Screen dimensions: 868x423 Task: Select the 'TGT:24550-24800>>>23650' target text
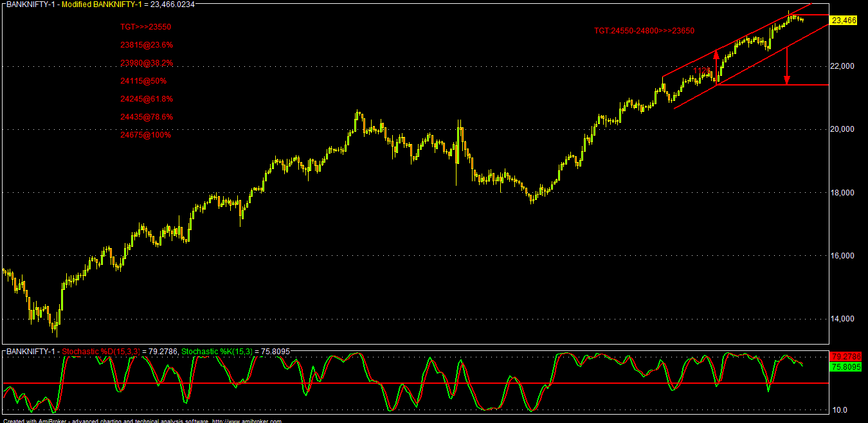click(x=644, y=30)
